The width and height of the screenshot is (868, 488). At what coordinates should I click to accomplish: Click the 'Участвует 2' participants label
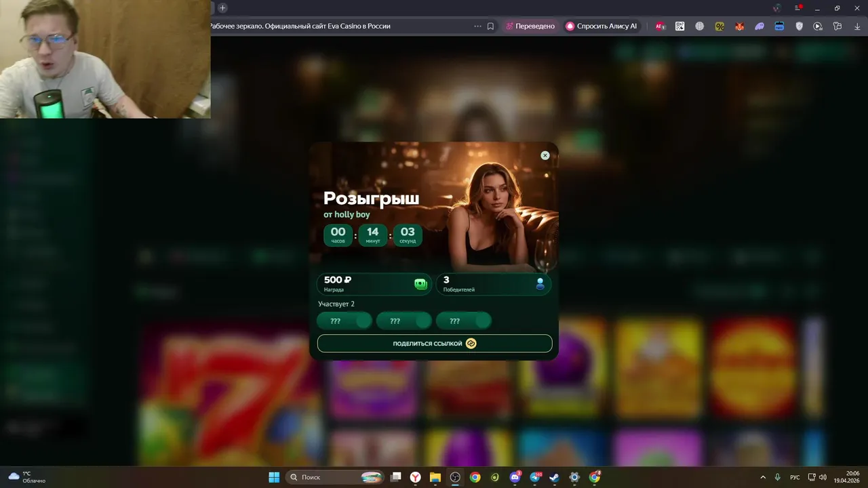coord(336,304)
